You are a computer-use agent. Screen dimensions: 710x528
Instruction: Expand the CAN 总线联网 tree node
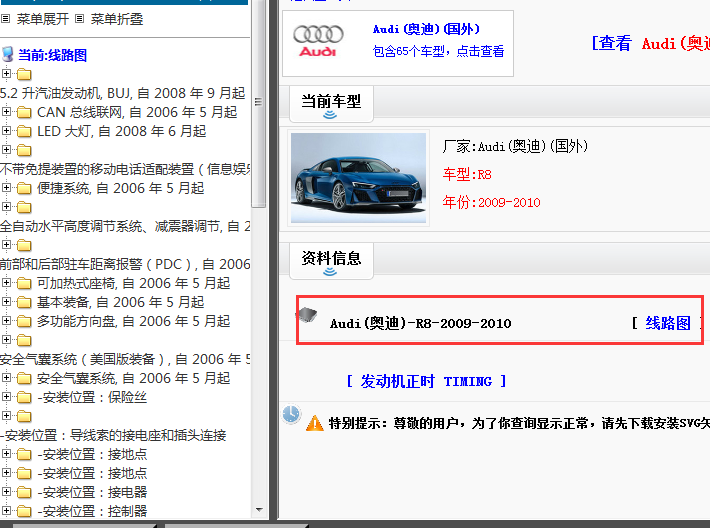pyautogui.click(x=6, y=111)
